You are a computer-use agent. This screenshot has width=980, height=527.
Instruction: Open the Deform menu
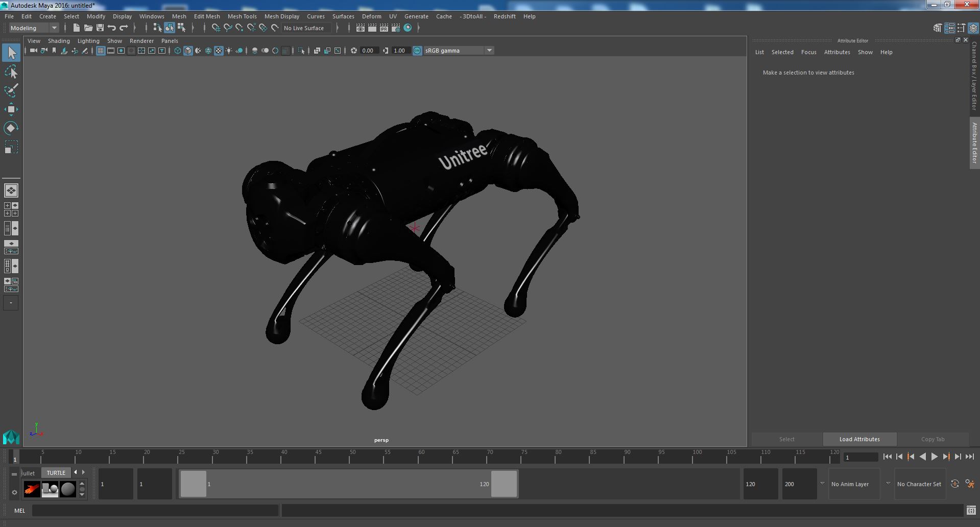[x=372, y=16]
